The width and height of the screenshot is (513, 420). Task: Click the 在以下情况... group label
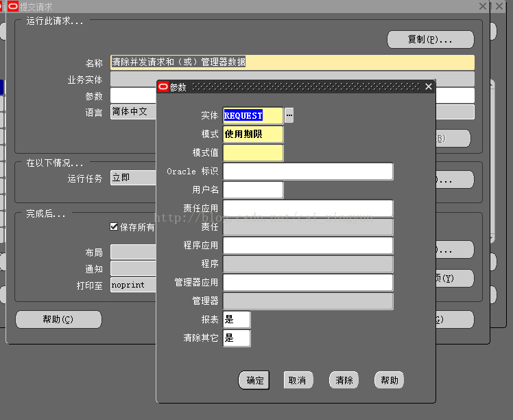55,163
